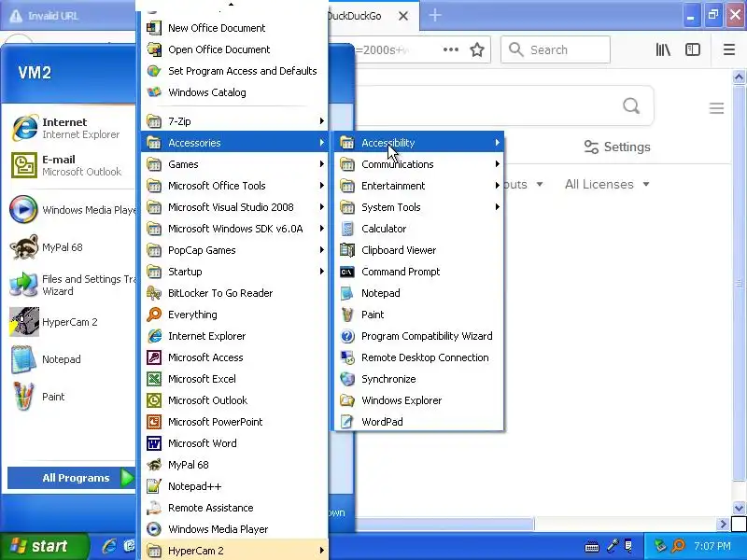
Task: Expand the Startup folder
Action: [234, 272]
